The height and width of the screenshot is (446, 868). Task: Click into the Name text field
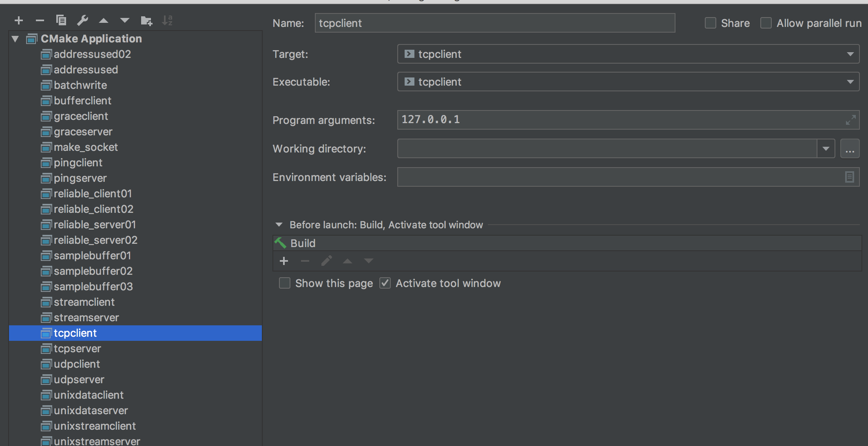tap(494, 23)
